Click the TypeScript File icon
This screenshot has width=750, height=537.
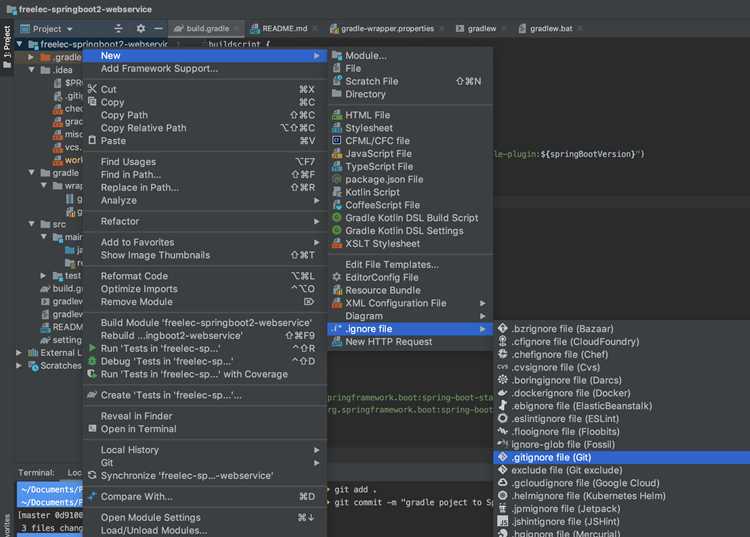[x=337, y=166]
